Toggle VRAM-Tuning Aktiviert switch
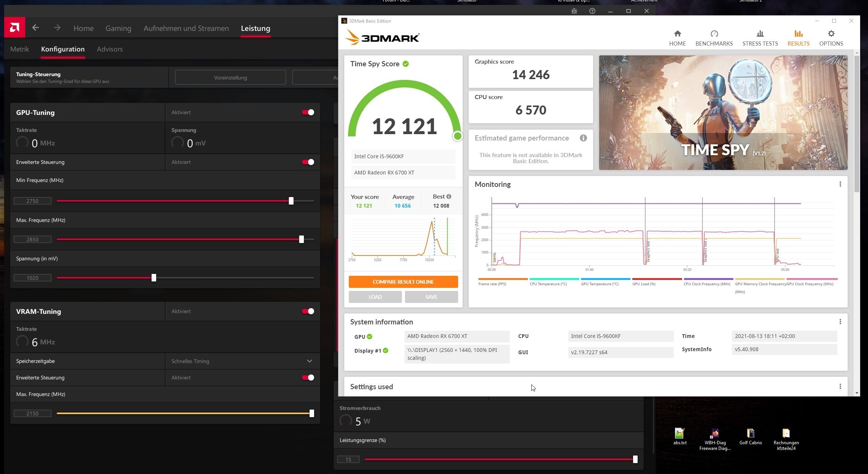 pos(308,311)
